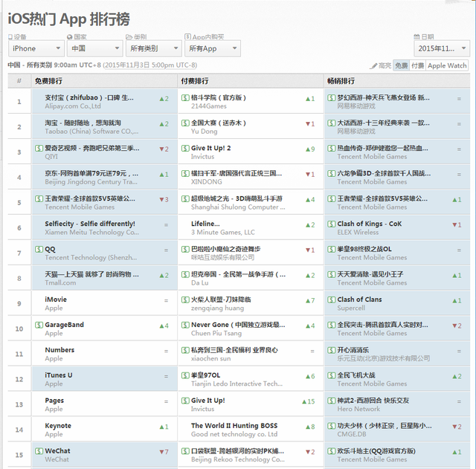This screenshot has height=469, width=476.
Task: Open the iPhone device dropdown
Action: pos(36,48)
